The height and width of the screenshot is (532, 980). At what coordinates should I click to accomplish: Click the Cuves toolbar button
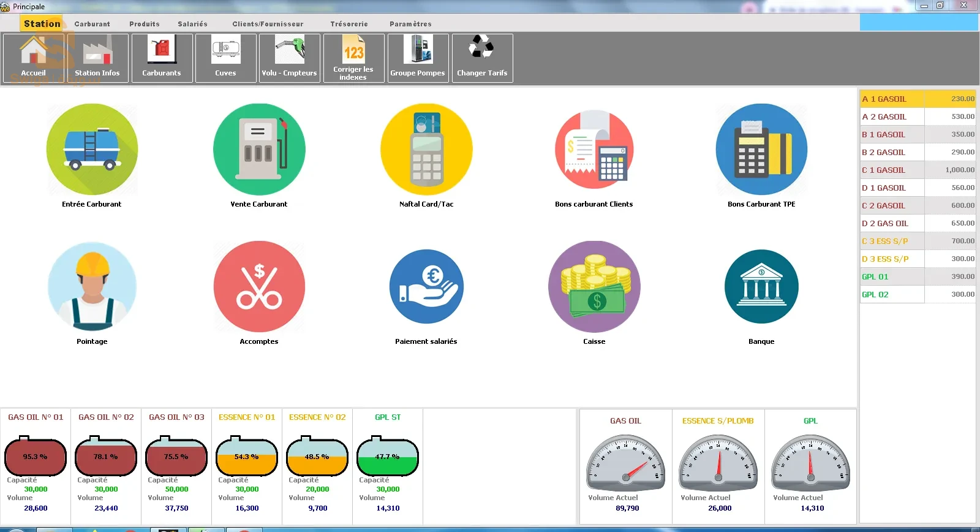pyautogui.click(x=225, y=58)
